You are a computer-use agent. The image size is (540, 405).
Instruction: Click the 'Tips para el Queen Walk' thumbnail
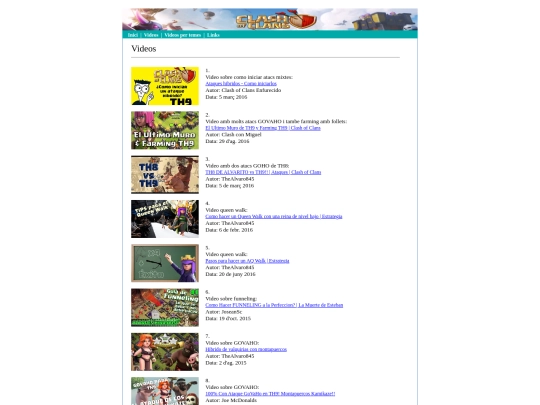[x=165, y=219]
